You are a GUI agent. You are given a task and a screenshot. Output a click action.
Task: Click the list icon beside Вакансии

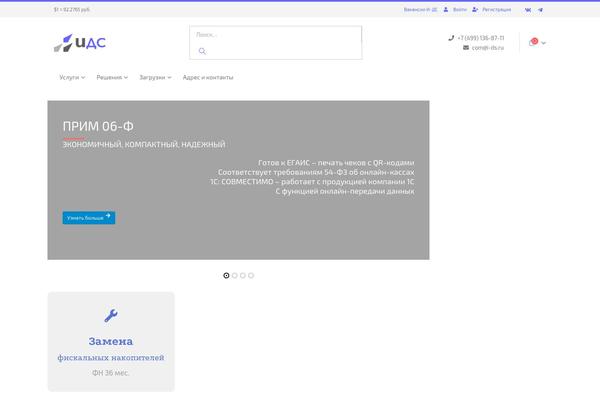point(434,10)
